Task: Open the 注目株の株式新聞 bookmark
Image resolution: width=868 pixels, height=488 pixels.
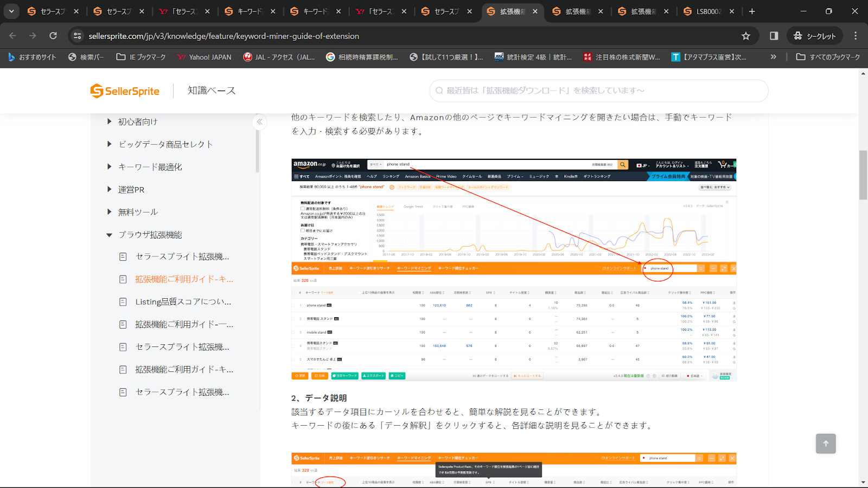Action: 622,57
